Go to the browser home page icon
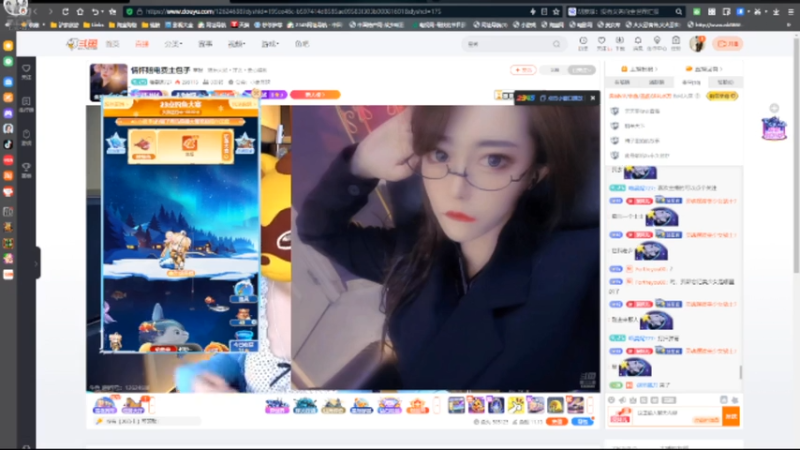Image resolution: width=800 pixels, height=450 pixels. coord(80,11)
